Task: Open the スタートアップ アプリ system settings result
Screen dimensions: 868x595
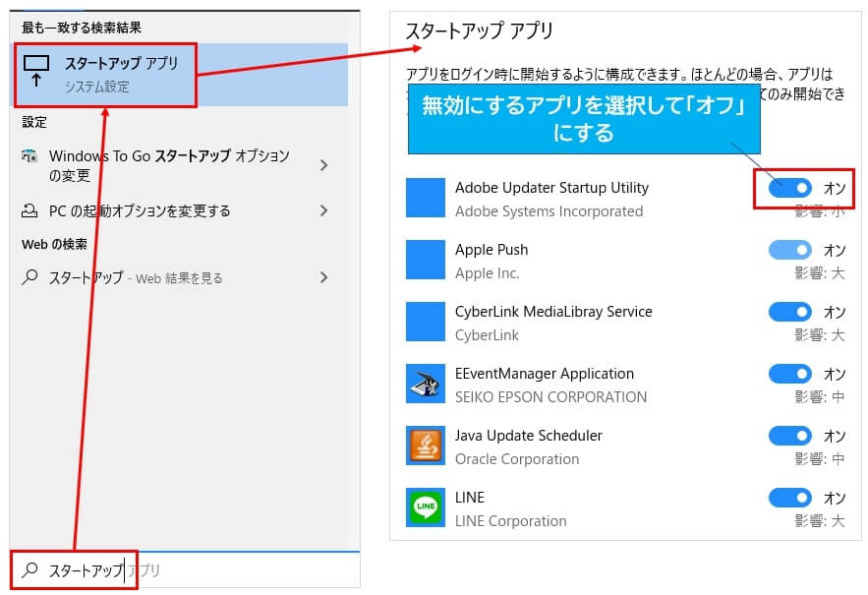Action: (181, 75)
